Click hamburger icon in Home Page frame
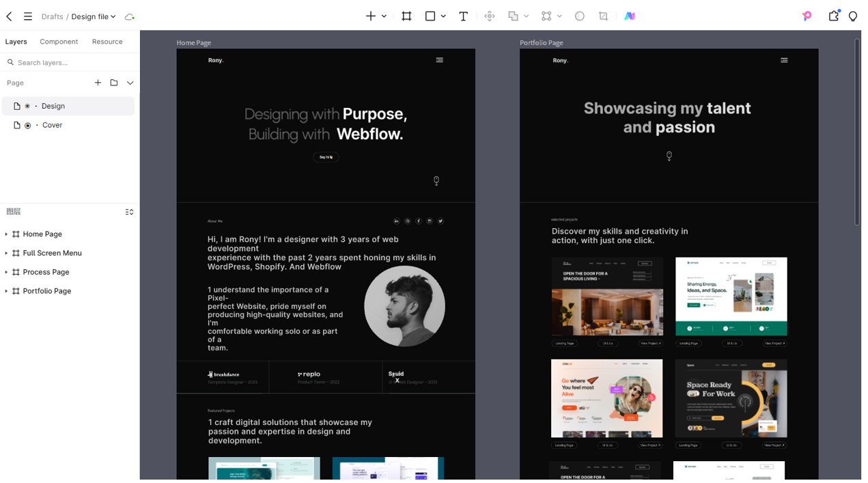The height and width of the screenshot is (483, 868). pyautogui.click(x=439, y=60)
